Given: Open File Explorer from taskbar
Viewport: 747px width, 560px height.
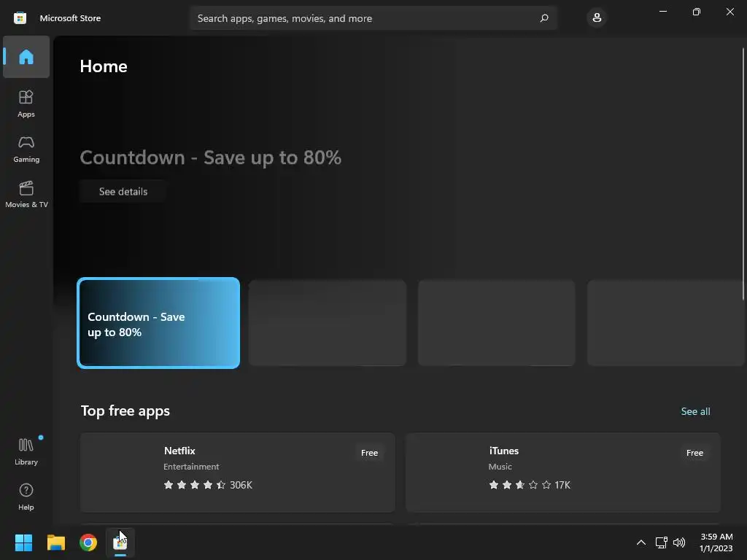Looking at the screenshot, I should coord(55,542).
